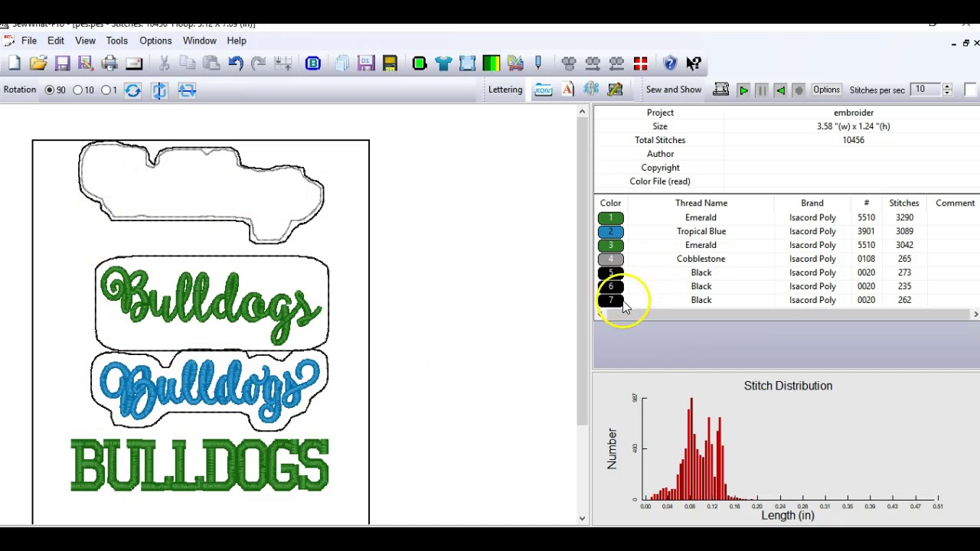
Task: Click the yellow memory card icon
Action: pyautogui.click(x=390, y=64)
